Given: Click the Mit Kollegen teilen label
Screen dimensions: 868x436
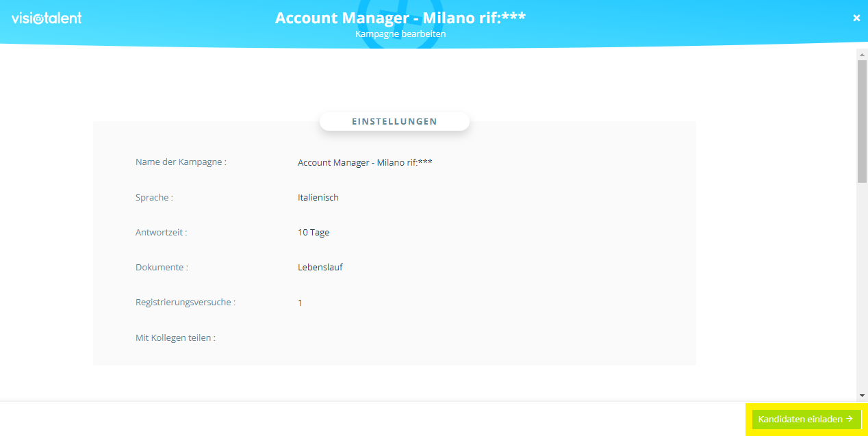Looking at the screenshot, I should (175, 337).
